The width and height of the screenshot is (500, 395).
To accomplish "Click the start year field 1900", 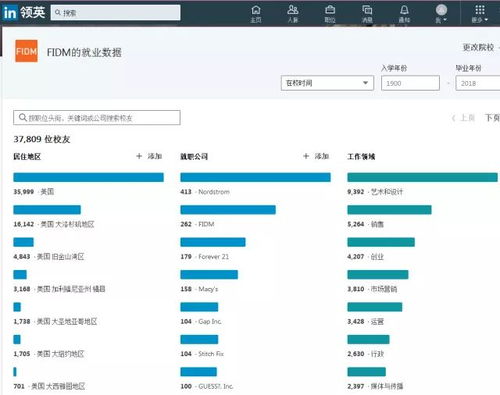I will (410, 83).
